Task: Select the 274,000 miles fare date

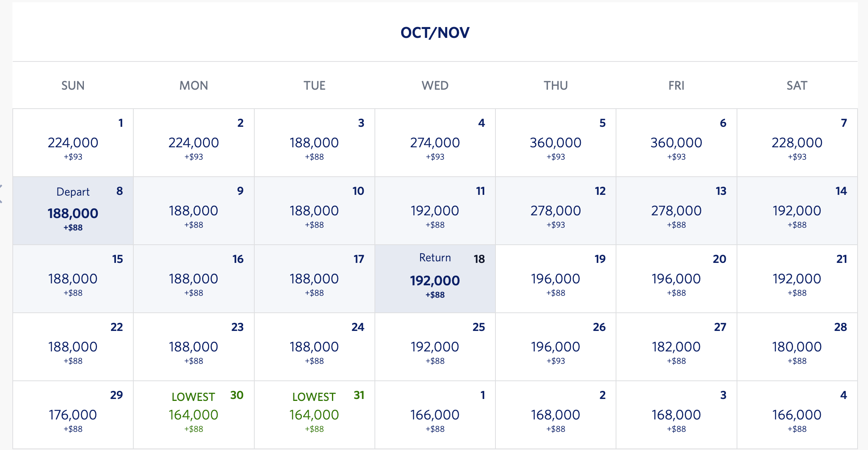Action: point(435,143)
